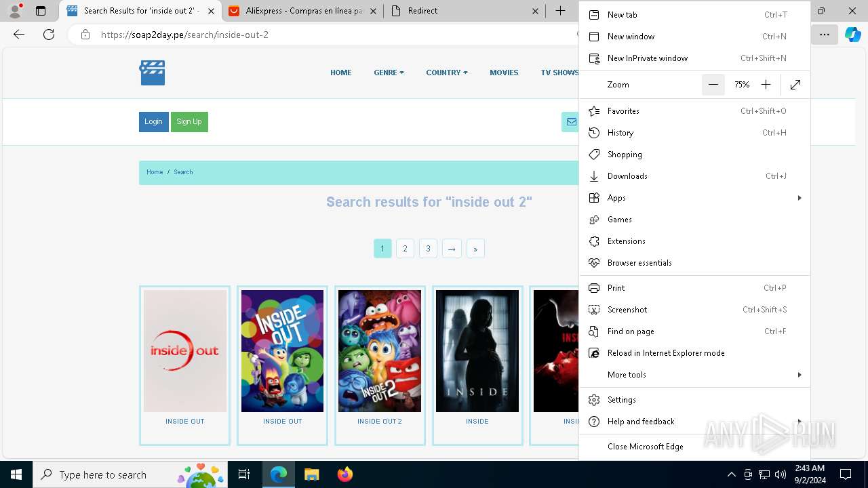Choose Close Microsoft Edge
The height and width of the screenshot is (488, 868).
click(x=694, y=447)
